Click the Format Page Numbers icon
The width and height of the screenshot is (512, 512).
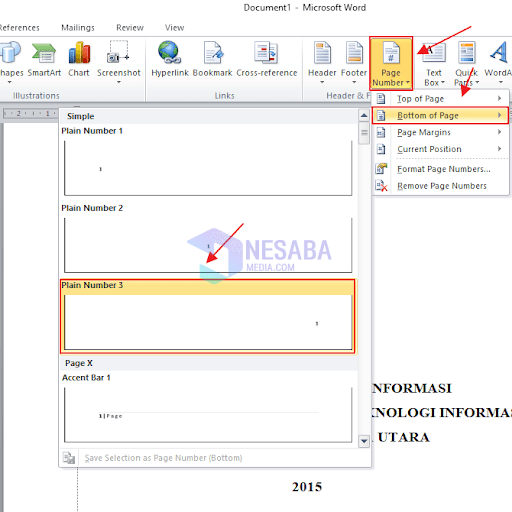(381, 169)
